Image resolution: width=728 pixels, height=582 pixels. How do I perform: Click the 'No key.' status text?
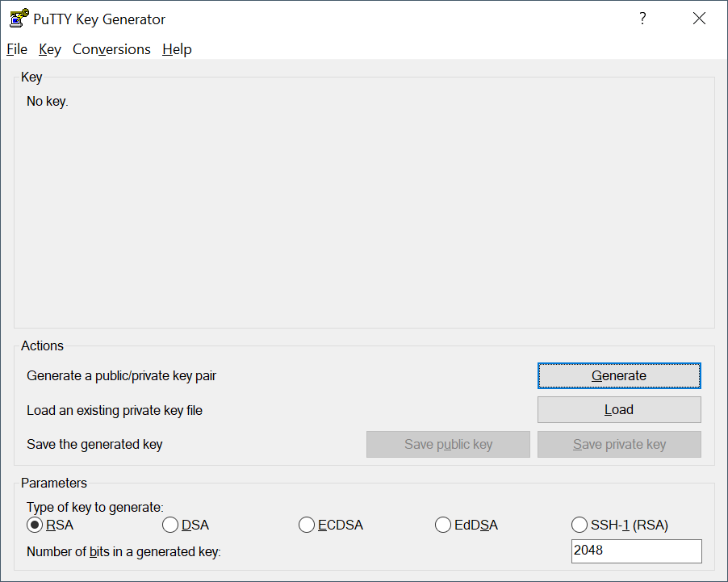[48, 101]
